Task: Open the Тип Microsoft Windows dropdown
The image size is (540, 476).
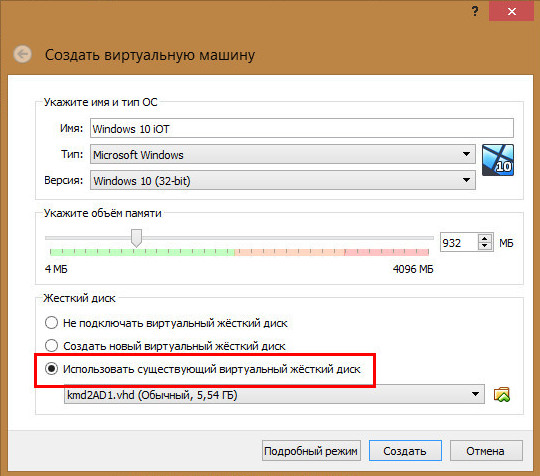Action: pos(283,154)
